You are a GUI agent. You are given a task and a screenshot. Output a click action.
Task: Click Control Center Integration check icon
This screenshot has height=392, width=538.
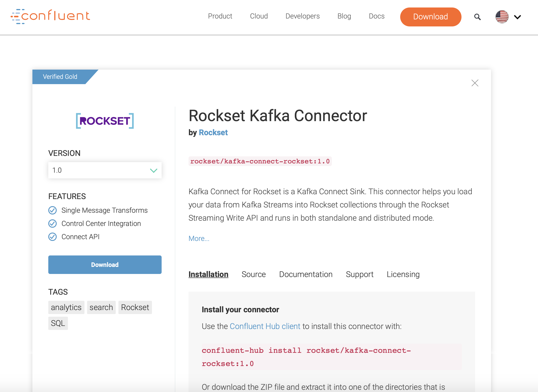point(52,224)
